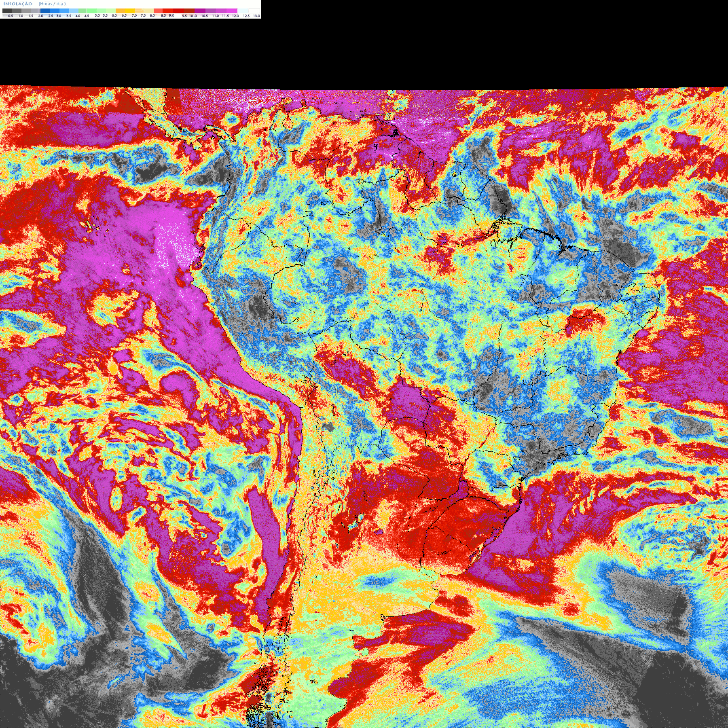
Task: Click the 11.5 legend value
Action: pos(225,16)
